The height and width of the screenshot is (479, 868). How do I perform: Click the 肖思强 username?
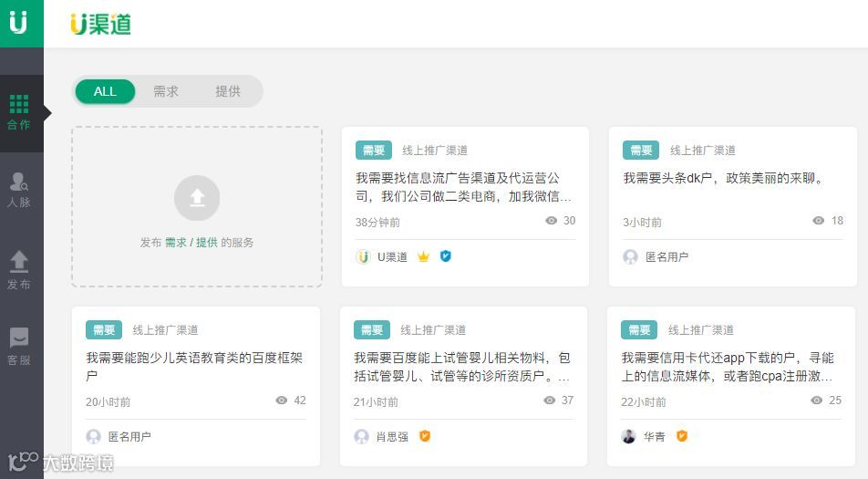[392, 436]
